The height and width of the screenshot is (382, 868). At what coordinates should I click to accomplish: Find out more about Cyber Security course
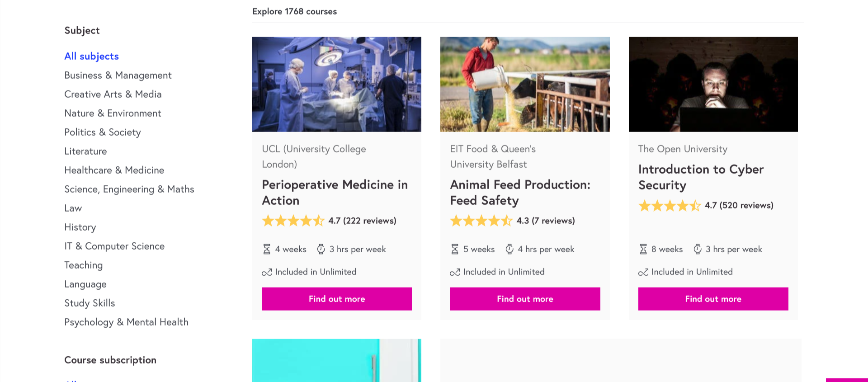tap(713, 299)
